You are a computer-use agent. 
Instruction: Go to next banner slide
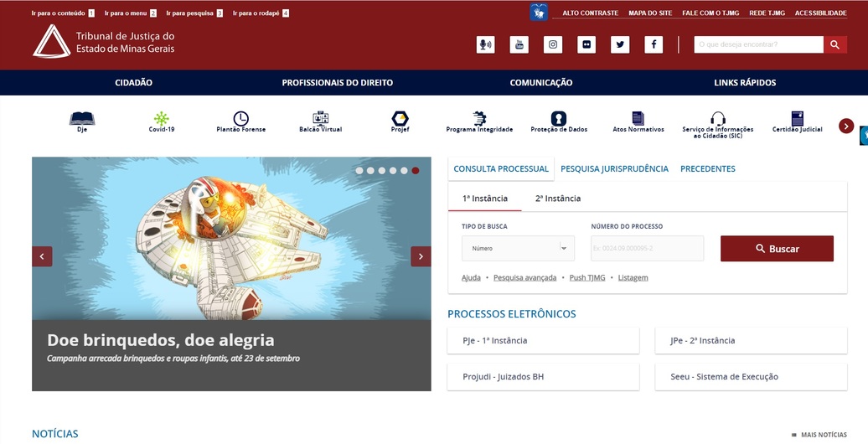click(x=421, y=256)
